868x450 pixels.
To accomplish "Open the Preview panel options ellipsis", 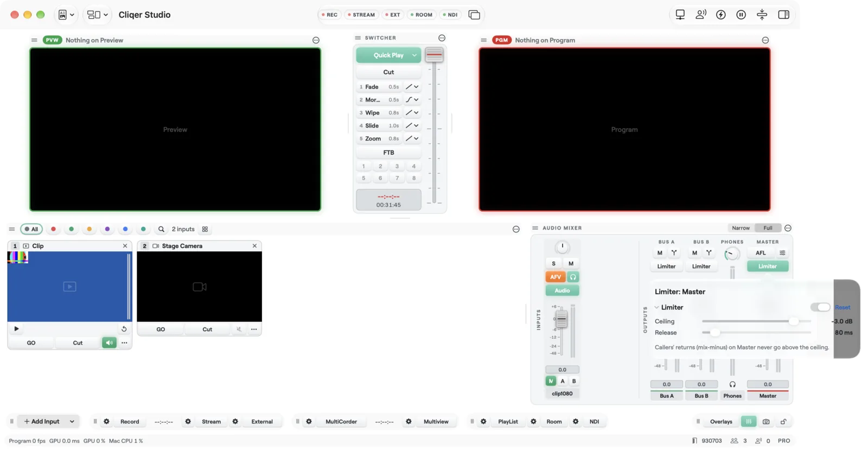I will (316, 40).
